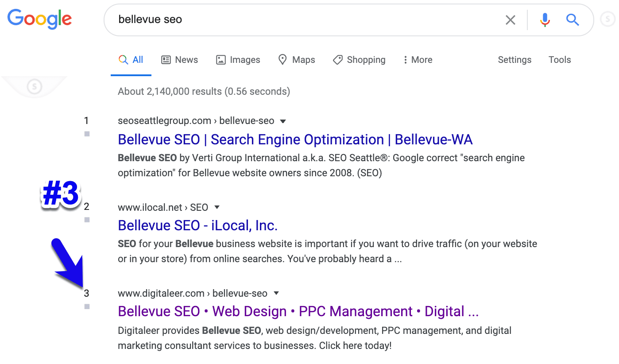Click the price tag icon beside Shopping
Image resolution: width=619 pixels, height=364 pixels.
click(x=338, y=59)
